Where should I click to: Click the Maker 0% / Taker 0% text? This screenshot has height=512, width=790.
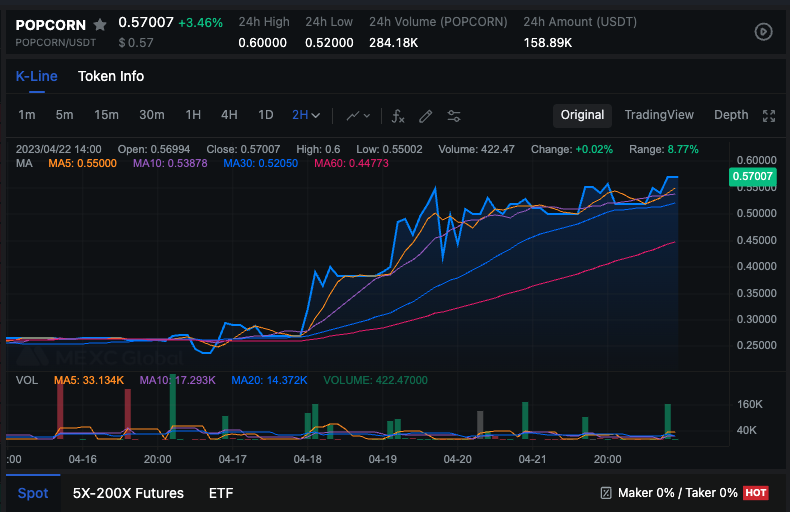[x=678, y=493]
